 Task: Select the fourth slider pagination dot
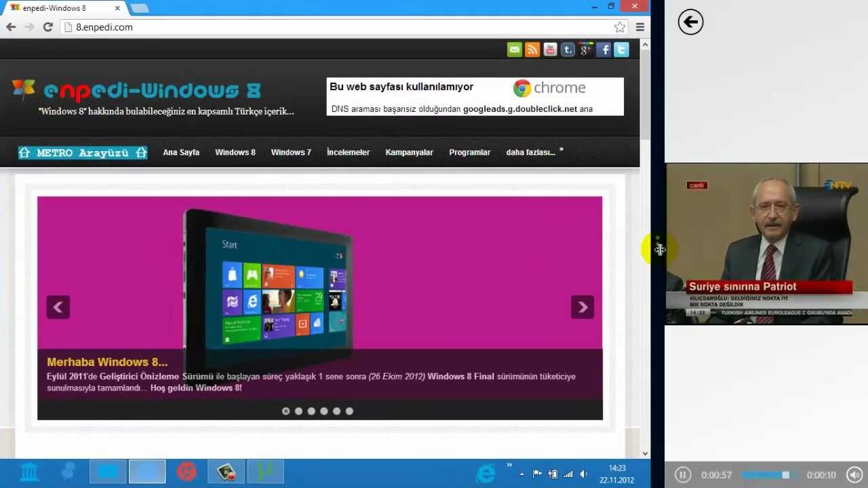tap(324, 411)
